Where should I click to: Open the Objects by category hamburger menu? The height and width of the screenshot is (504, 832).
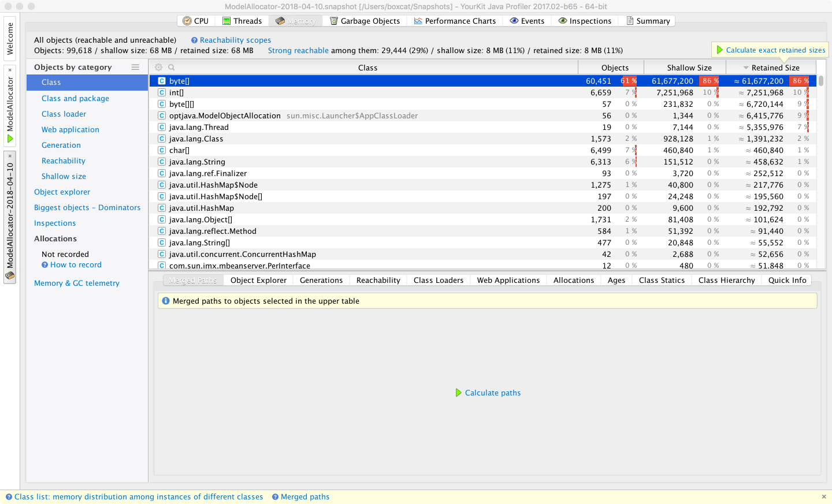pyautogui.click(x=135, y=67)
